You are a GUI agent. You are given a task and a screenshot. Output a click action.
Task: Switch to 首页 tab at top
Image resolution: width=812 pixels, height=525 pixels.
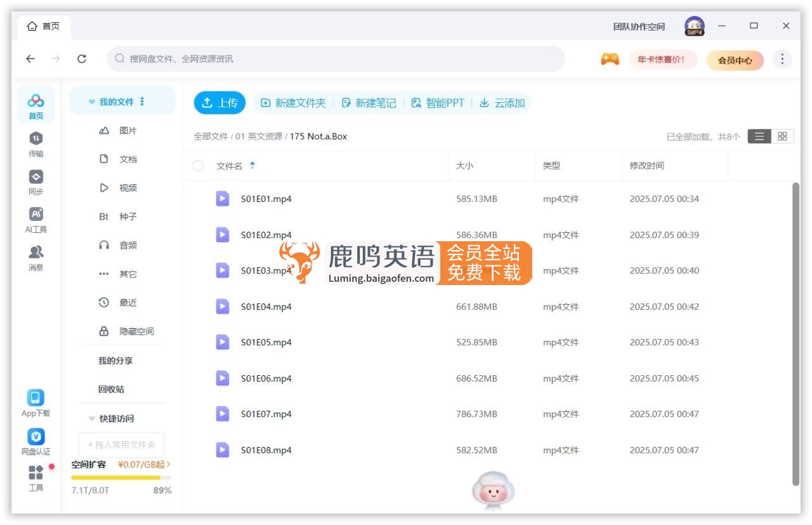(x=44, y=25)
